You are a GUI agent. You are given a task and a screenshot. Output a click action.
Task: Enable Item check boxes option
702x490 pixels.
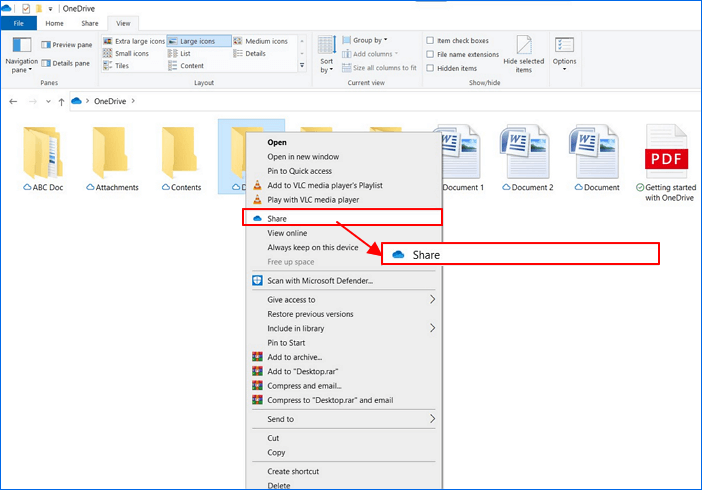pyautogui.click(x=430, y=41)
